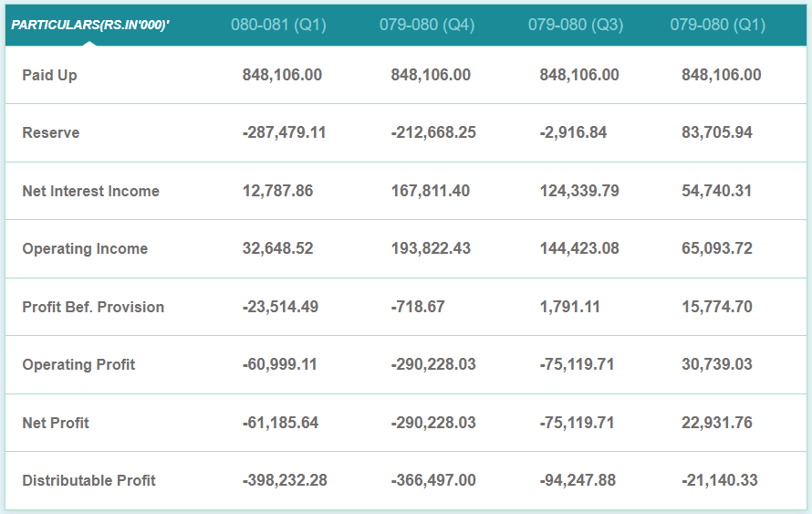The height and width of the screenshot is (514, 812).
Task: Click the Net Profit row label
Action: 56,423
